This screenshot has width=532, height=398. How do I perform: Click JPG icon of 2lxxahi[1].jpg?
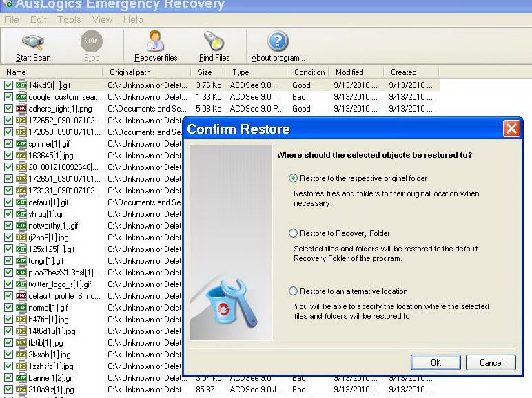pos(21,354)
